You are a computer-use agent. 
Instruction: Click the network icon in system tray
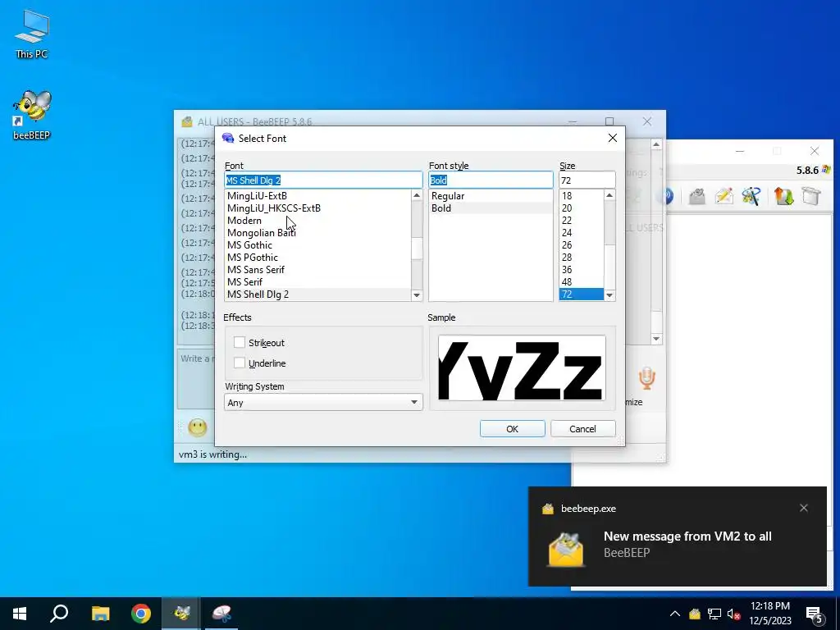714,614
